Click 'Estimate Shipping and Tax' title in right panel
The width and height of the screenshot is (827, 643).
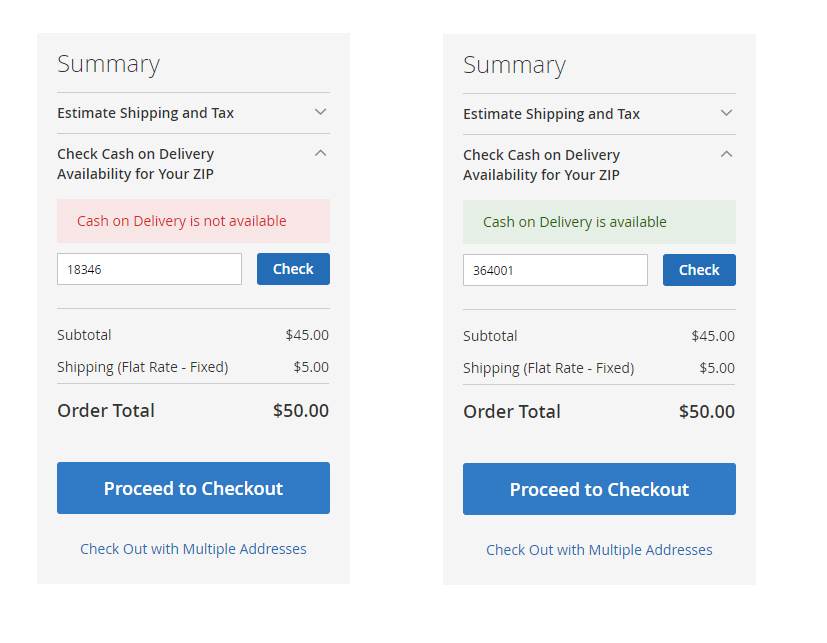point(551,114)
